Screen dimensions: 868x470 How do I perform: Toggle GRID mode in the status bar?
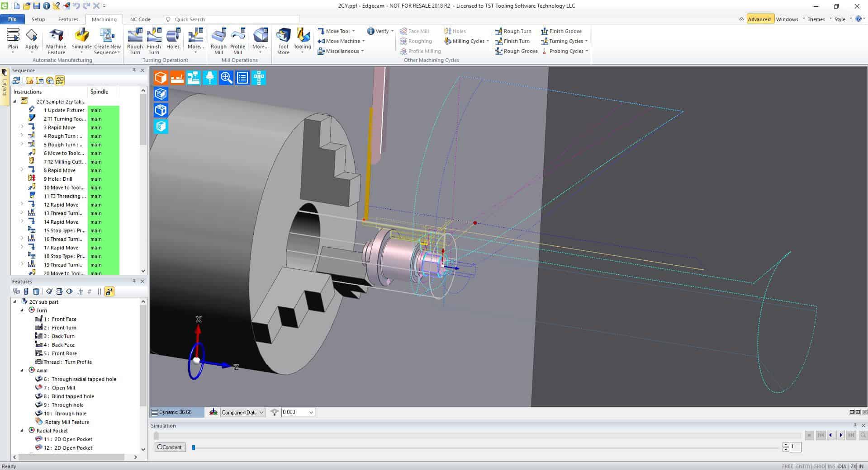[819, 466]
